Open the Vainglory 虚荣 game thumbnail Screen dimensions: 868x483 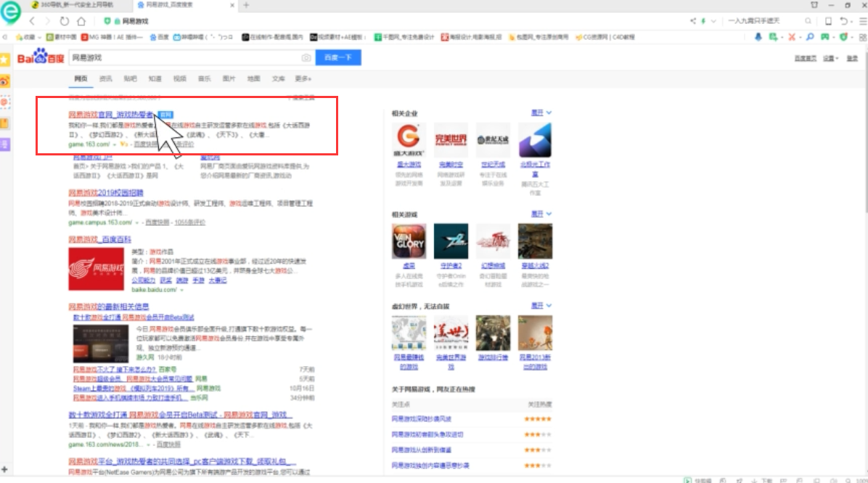pos(409,241)
